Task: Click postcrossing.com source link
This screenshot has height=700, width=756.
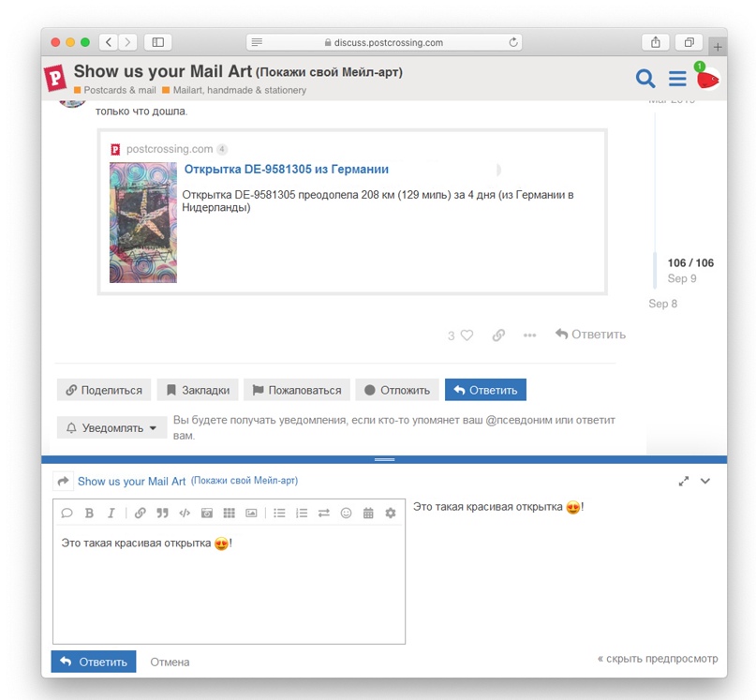Action: point(170,149)
